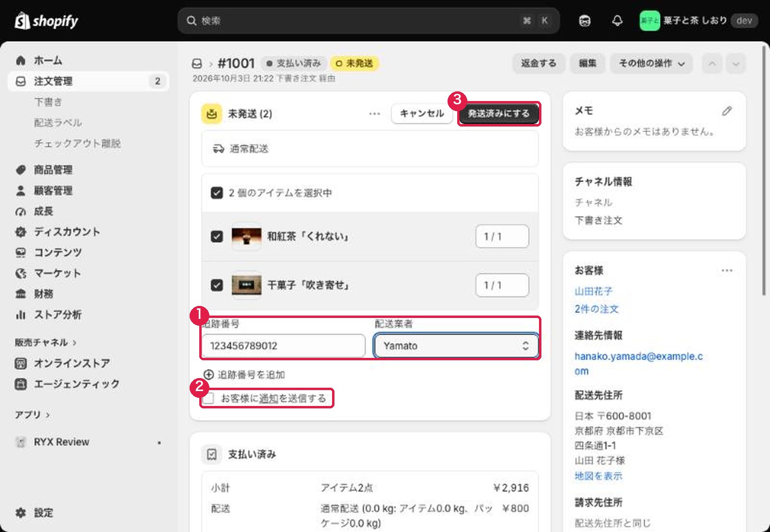The height and width of the screenshot is (532, 770).
Task: Open the 地図を表示 link
Action: (x=598, y=476)
